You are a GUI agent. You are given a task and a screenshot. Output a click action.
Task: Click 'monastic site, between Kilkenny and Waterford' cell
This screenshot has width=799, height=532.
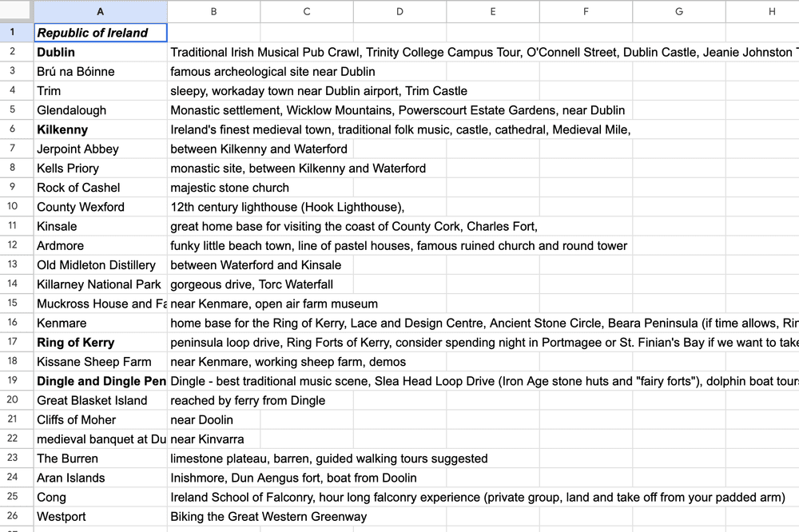click(x=213, y=169)
